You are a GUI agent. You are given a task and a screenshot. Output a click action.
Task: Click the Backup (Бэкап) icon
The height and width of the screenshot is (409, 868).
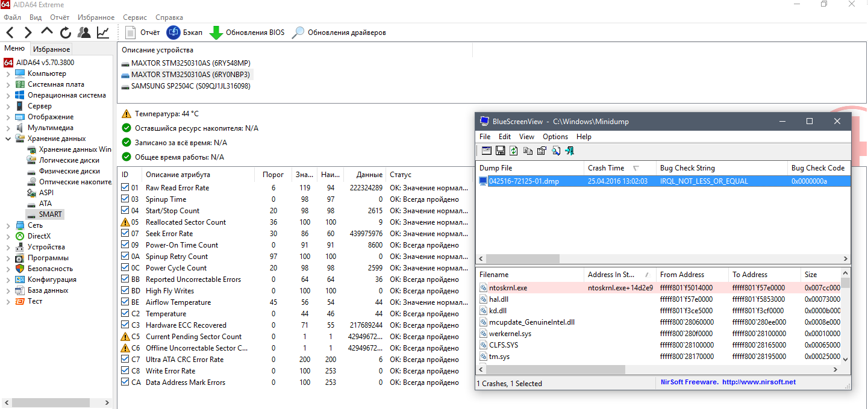tap(173, 33)
